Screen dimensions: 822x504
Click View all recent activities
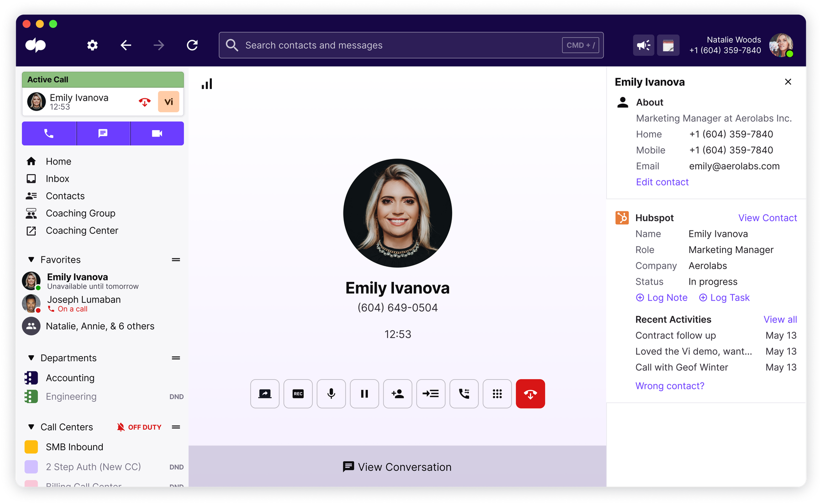coord(780,320)
